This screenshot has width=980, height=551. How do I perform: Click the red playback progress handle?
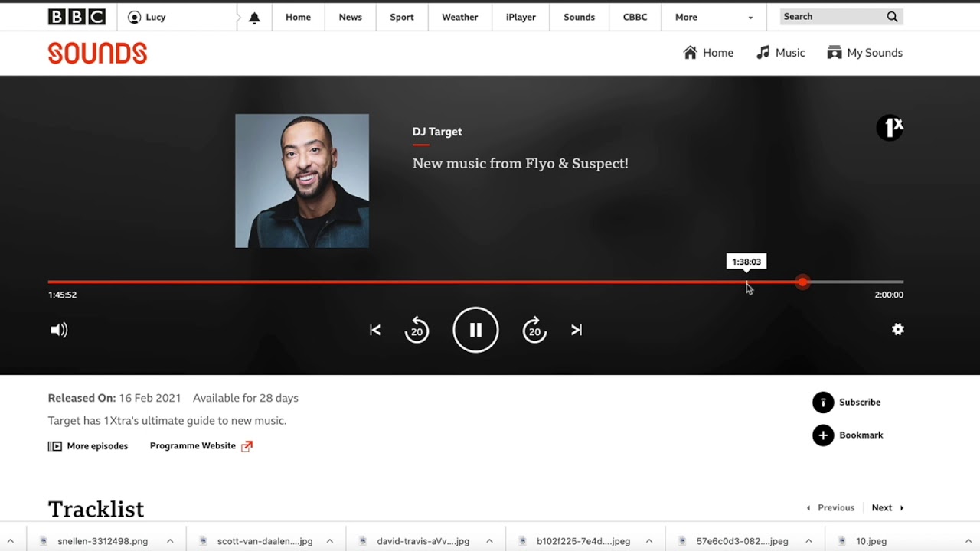(x=802, y=282)
